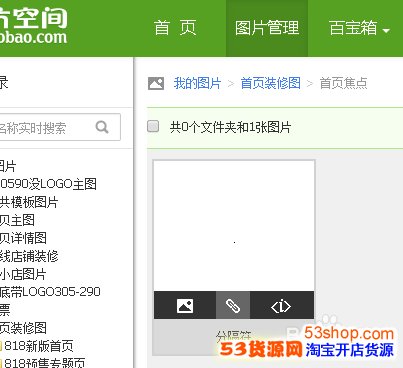This screenshot has width=403, height=368.
Task: Select the 线店铺装修 folder in tree
Action: point(29,256)
